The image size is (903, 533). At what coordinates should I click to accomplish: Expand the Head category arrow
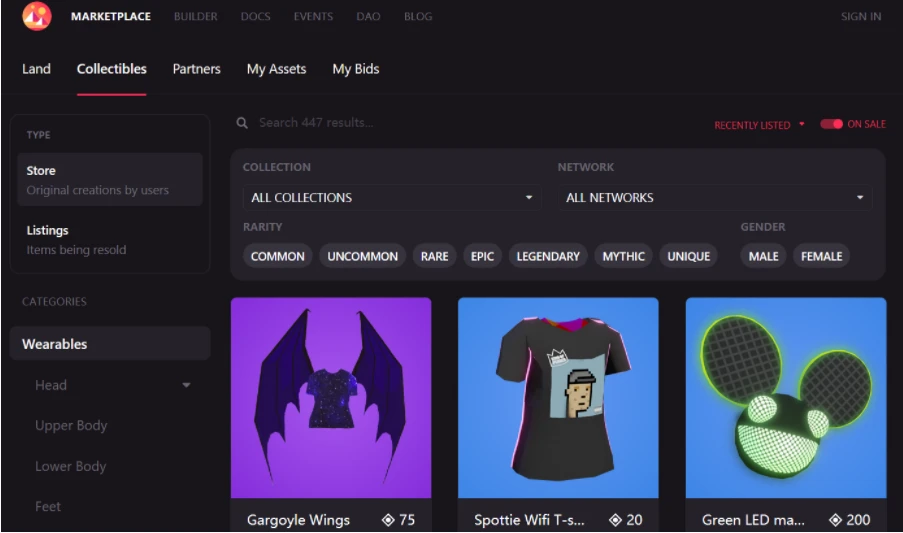[x=186, y=385]
